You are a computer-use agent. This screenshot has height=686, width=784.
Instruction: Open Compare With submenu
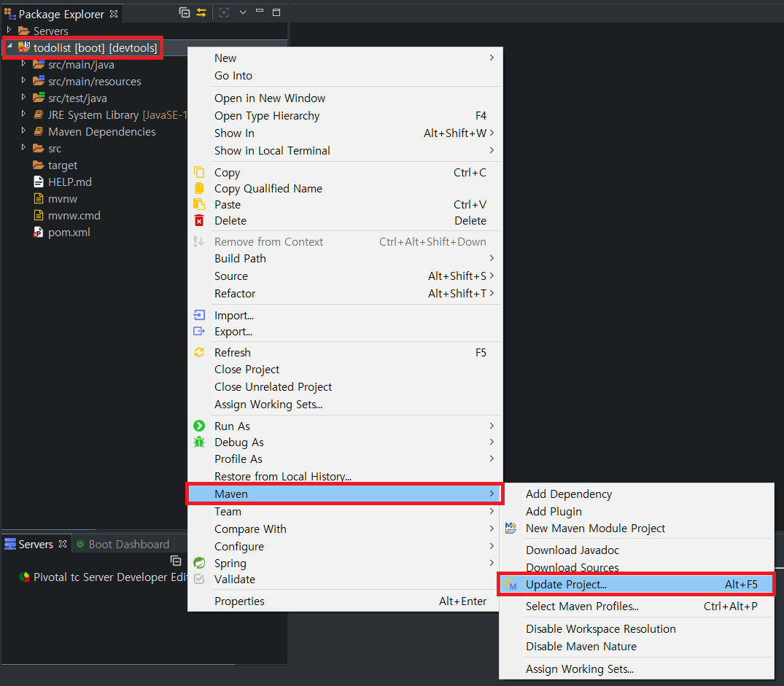(x=345, y=529)
